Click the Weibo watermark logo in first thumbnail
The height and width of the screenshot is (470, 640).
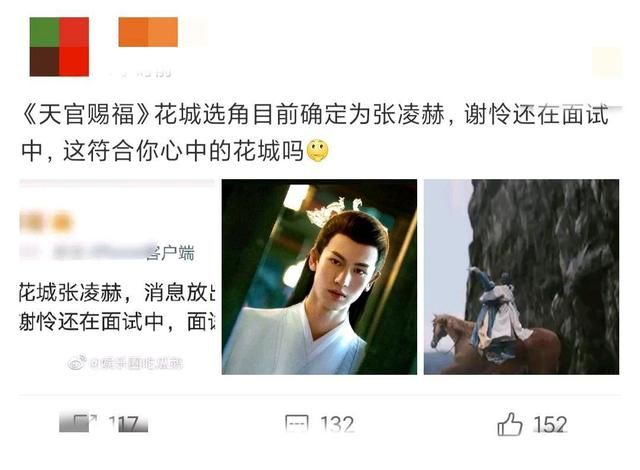pos(77,362)
